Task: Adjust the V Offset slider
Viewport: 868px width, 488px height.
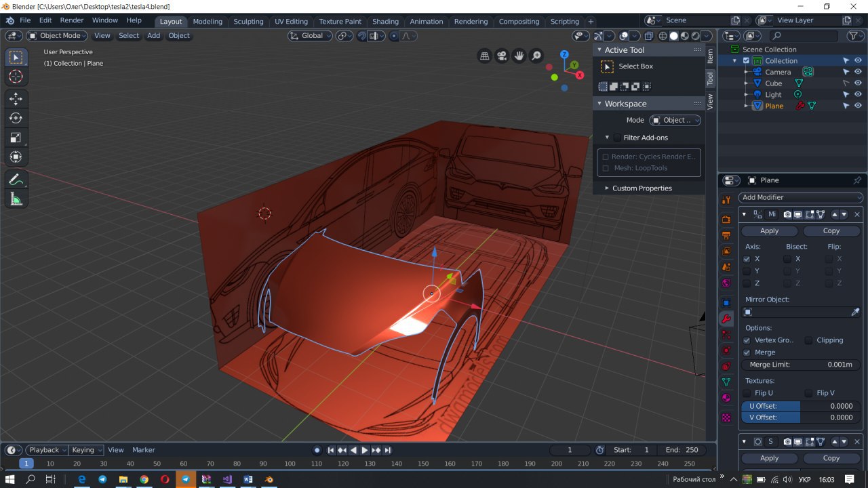Action: (800, 418)
